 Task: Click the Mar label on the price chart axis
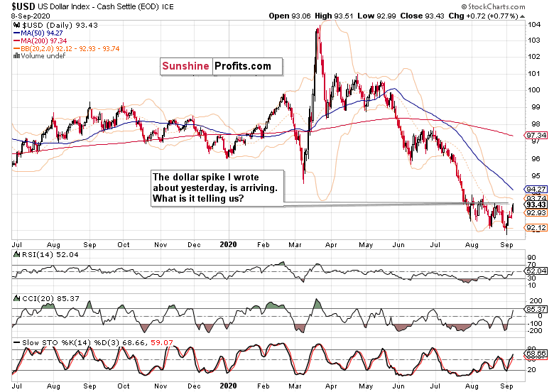tap(295, 244)
